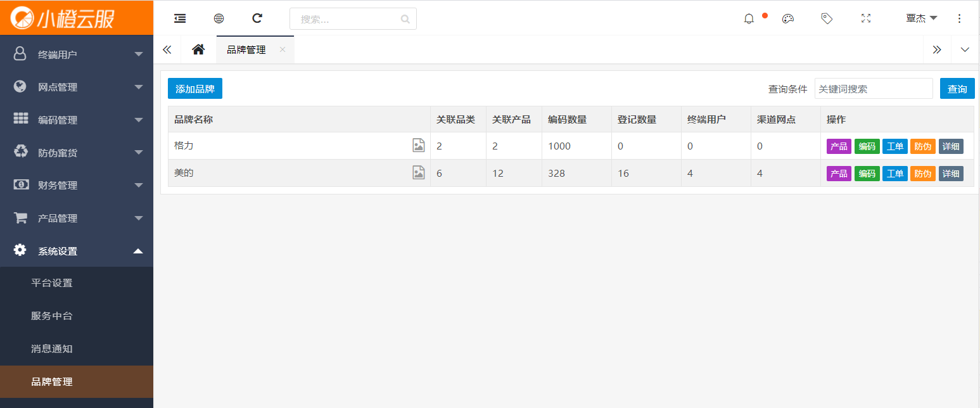
Task: Expand the 财务管理 menu arrow
Action: click(139, 186)
